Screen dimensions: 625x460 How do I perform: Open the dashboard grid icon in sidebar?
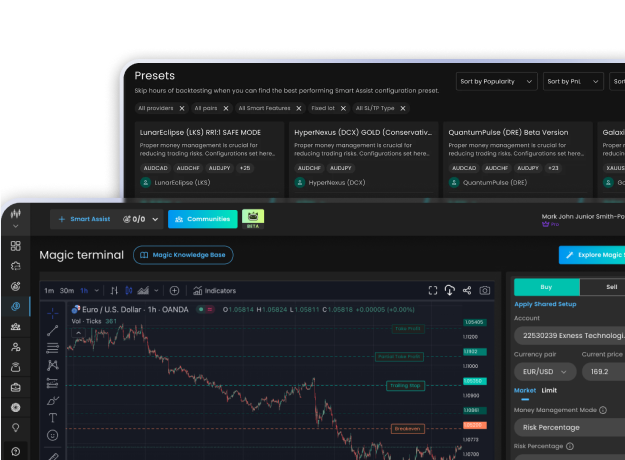click(16, 245)
